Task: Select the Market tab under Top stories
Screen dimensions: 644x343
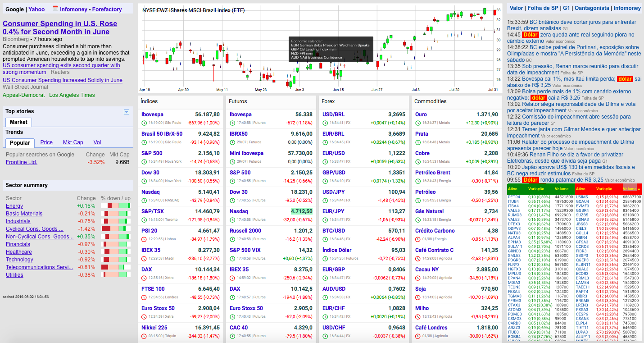Action: (18, 122)
